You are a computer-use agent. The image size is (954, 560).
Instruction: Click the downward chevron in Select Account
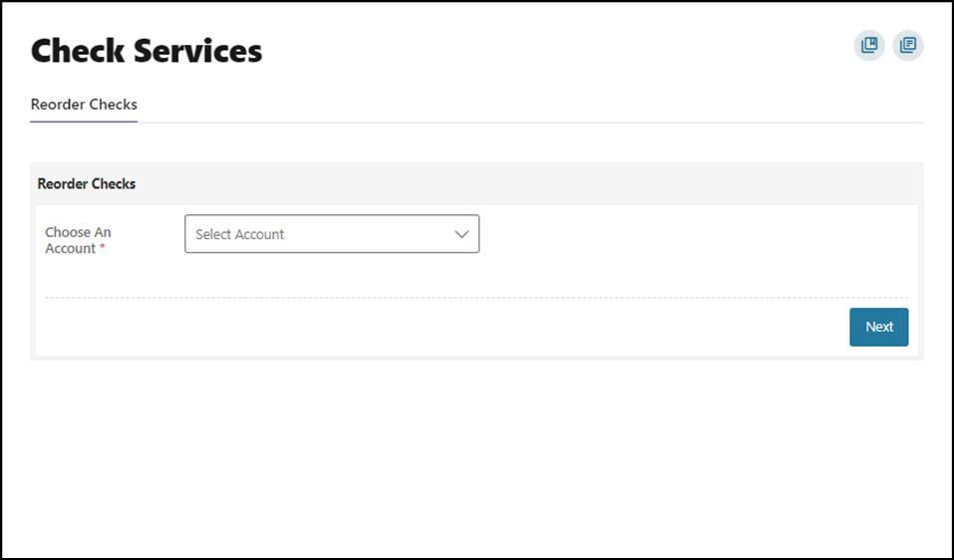(462, 234)
